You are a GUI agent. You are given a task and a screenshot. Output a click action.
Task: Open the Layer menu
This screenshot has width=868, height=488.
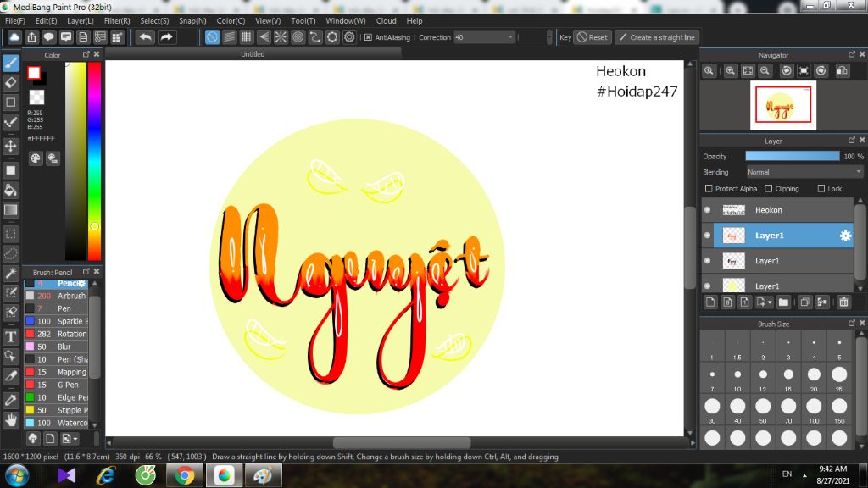(x=81, y=20)
